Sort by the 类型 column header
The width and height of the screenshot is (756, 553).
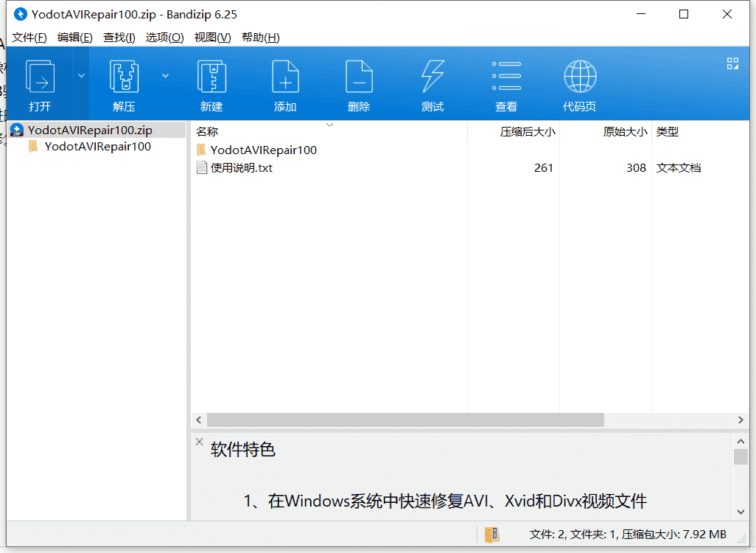tap(668, 132)
